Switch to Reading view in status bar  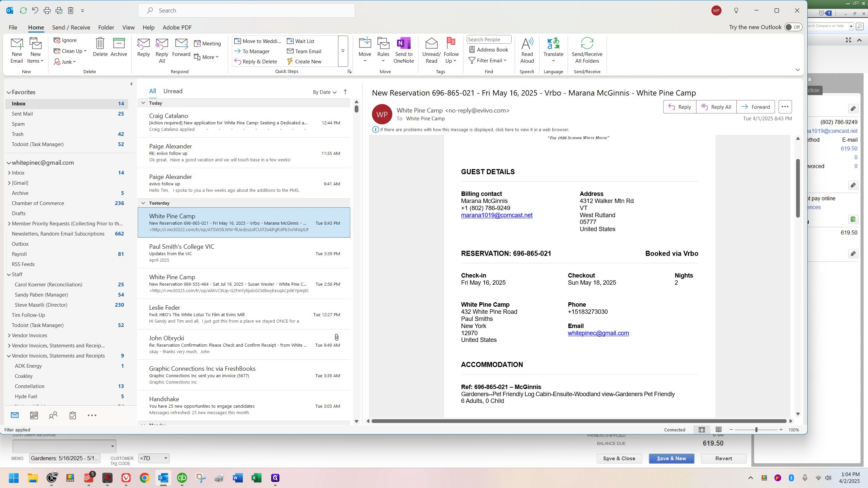coord(718,429)
